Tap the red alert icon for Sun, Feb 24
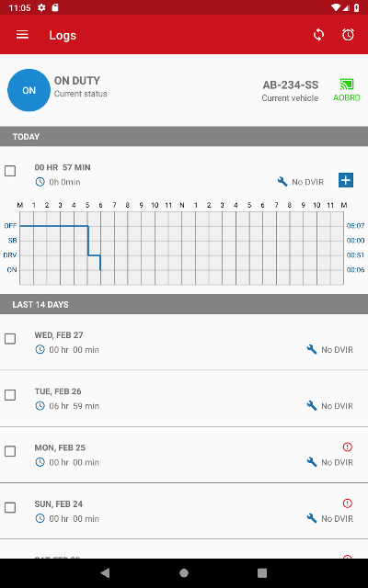The image size is (368, 588). click(348, 503)
